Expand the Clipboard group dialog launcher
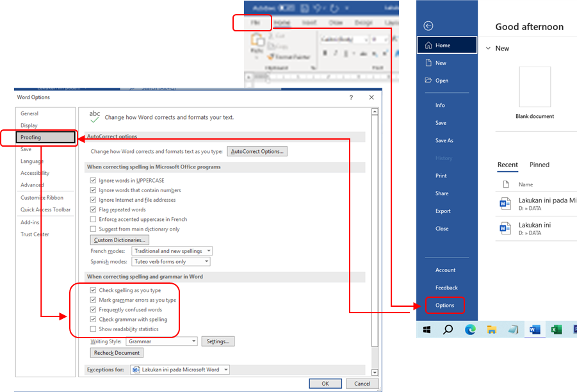Viewport: 577px width, 392px height. (x=313, y=68)
